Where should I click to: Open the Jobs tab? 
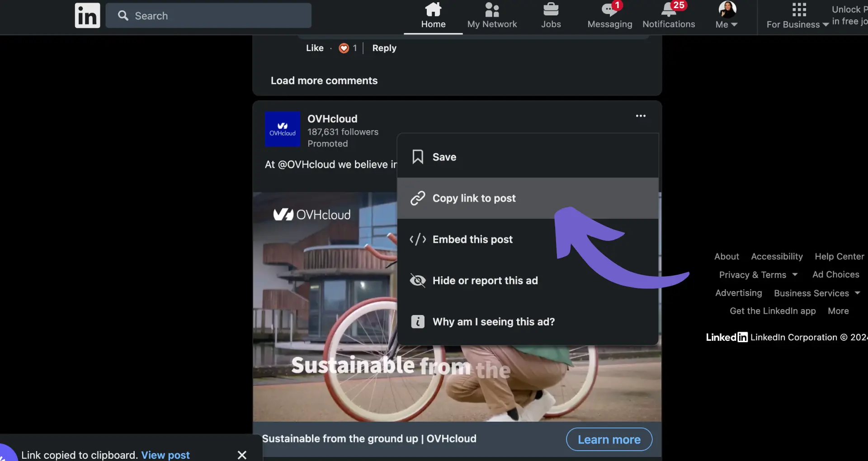(551, 16)
